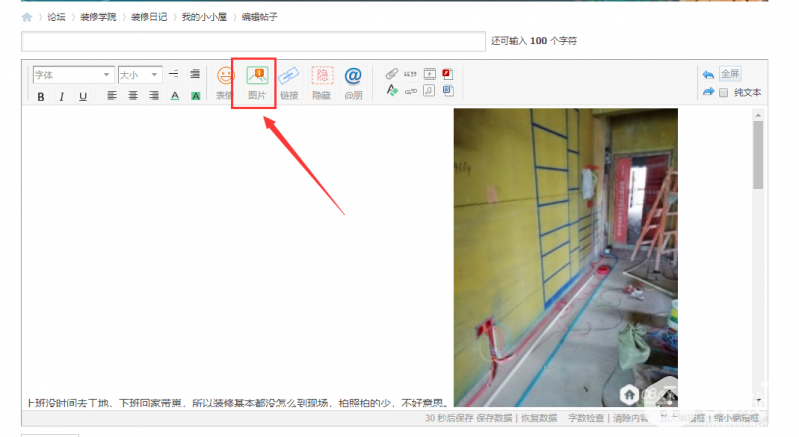Toggle italic formatting button
This screenshot has width=799, height=437.
61,96
